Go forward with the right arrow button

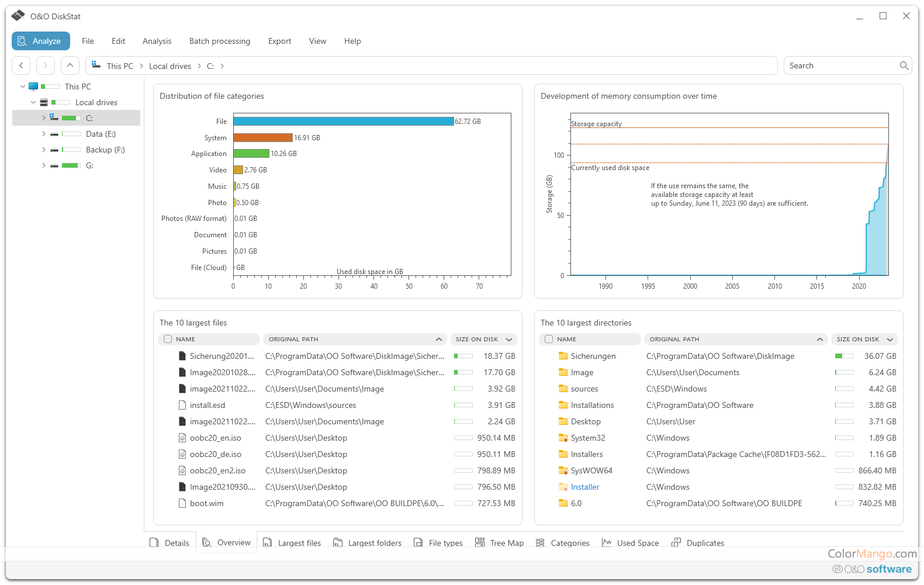pos(46,65)
